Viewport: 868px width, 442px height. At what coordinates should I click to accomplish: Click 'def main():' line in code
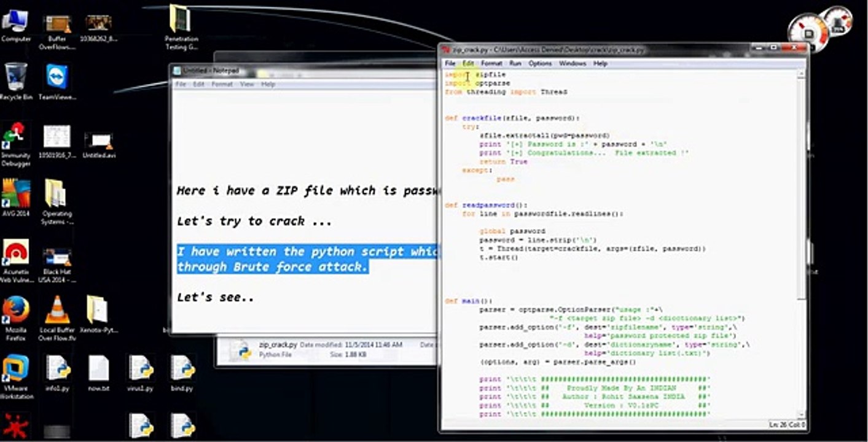pyautogui.click(x=469, y=301)
